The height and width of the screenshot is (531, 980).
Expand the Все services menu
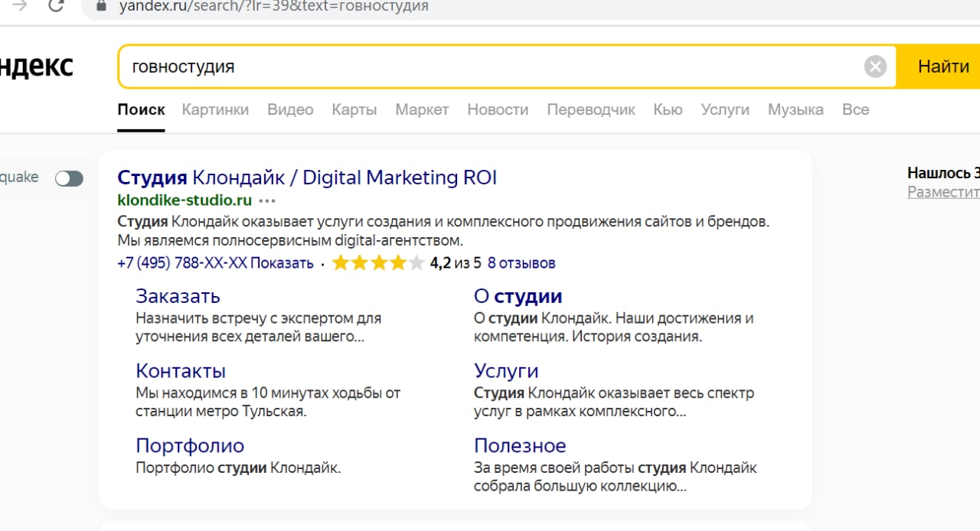pos(855,109)
